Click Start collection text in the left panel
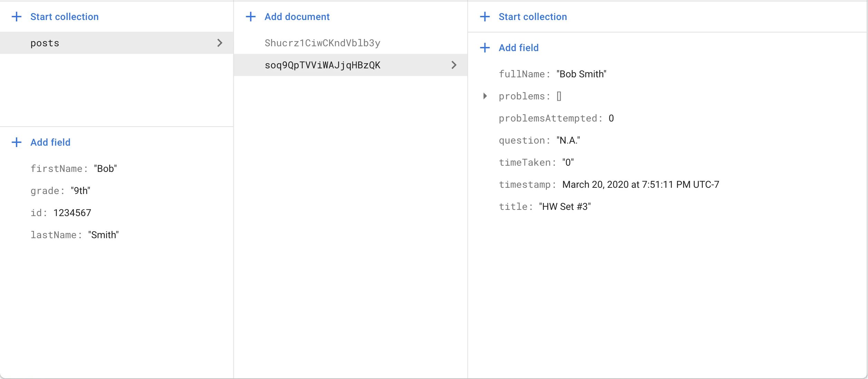The width and height of the screenshot is (868, 379). [64, 17]
